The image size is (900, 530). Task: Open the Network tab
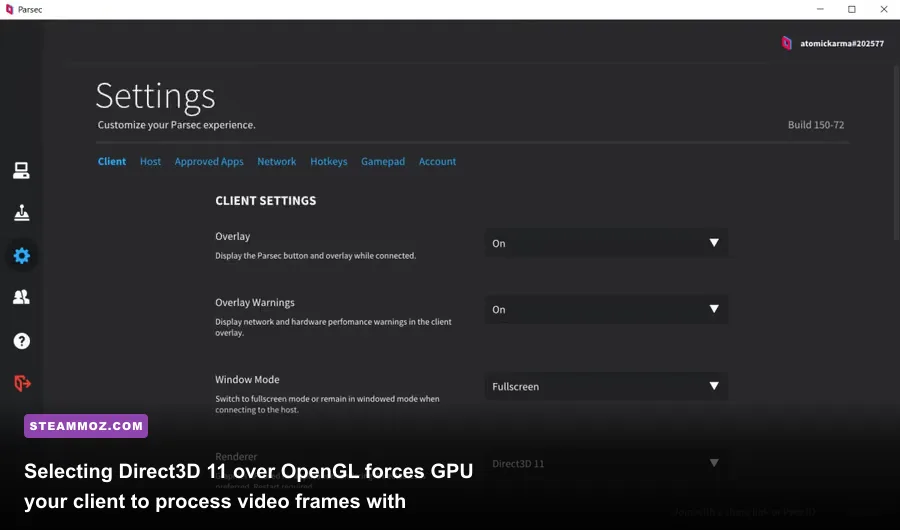pyautogui.click(x=277, y=161)
